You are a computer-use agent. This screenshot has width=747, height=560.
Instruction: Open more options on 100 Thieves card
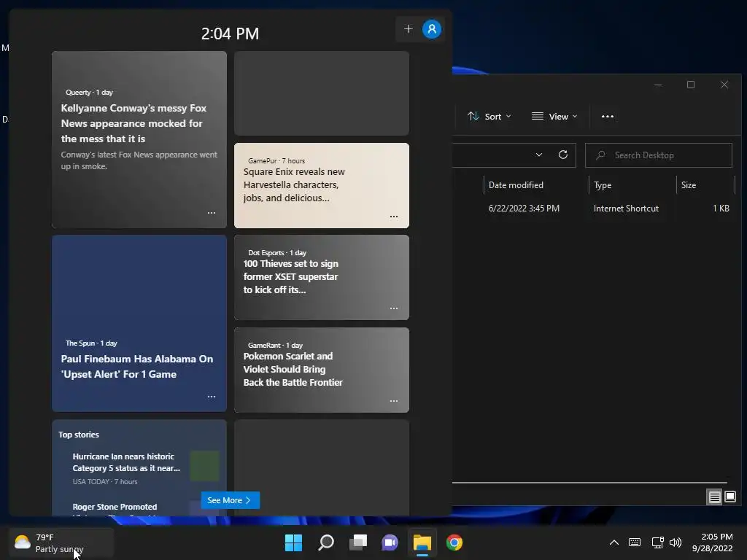pos(393,308)
